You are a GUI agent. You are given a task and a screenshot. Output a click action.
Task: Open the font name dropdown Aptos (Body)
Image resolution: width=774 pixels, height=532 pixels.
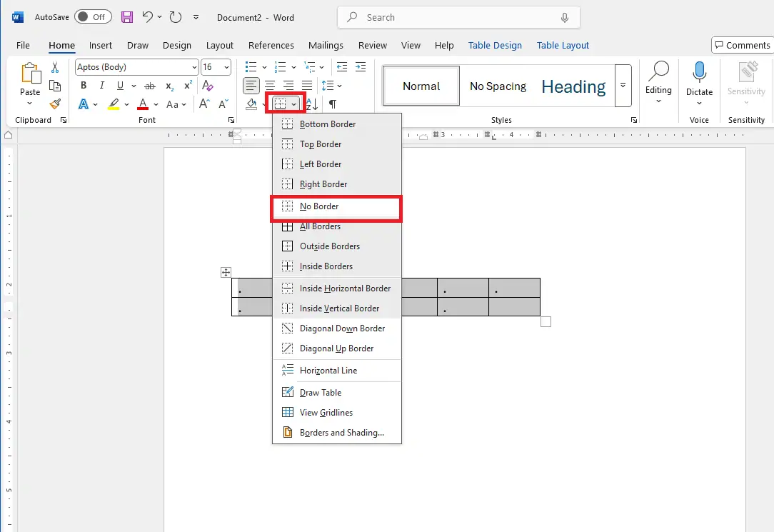point(137,67)
